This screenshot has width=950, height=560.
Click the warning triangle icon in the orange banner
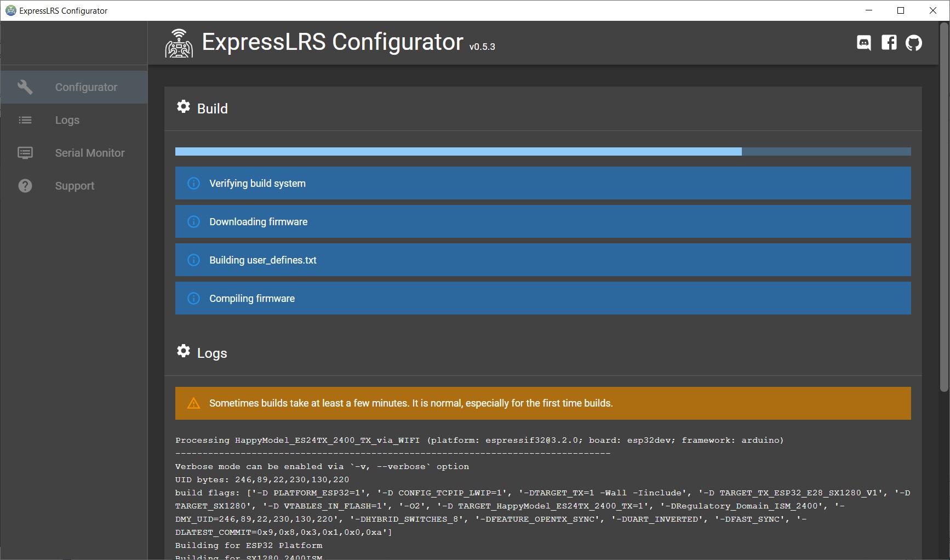(x=194, y=403)
